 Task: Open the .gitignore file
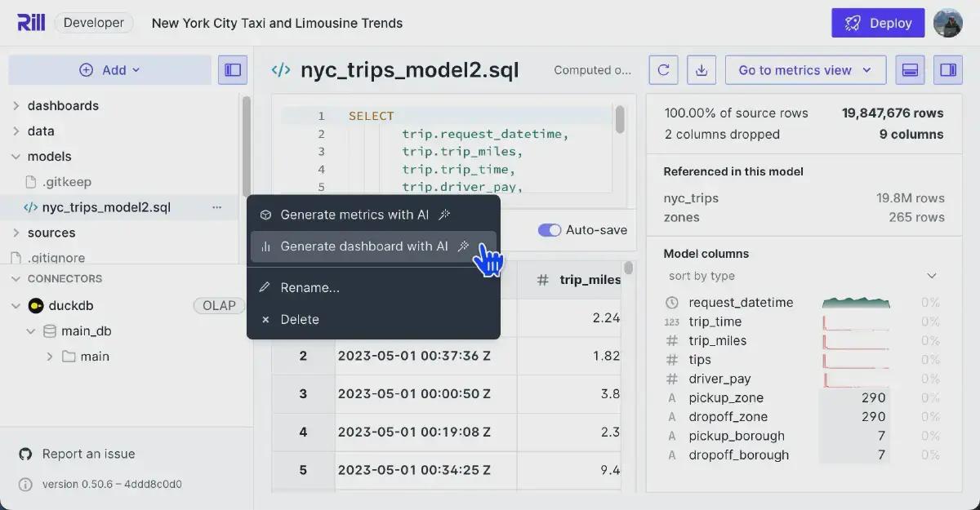(56, 258)
